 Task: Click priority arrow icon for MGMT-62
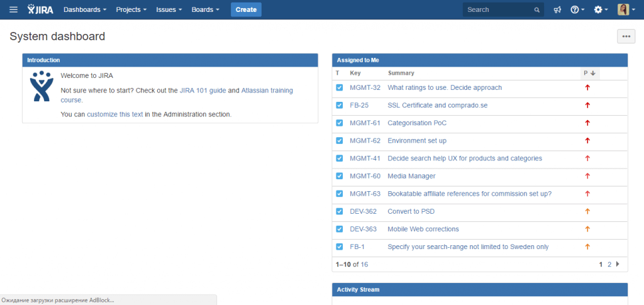[x=587, y=140]
